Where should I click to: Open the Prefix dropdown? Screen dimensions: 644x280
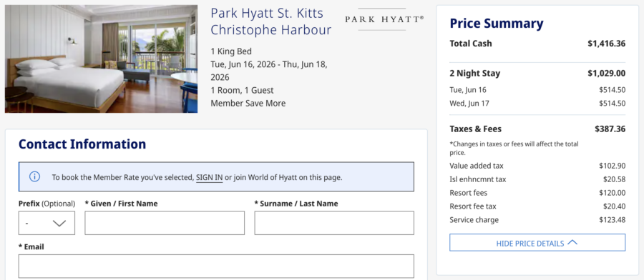(47, 223)
